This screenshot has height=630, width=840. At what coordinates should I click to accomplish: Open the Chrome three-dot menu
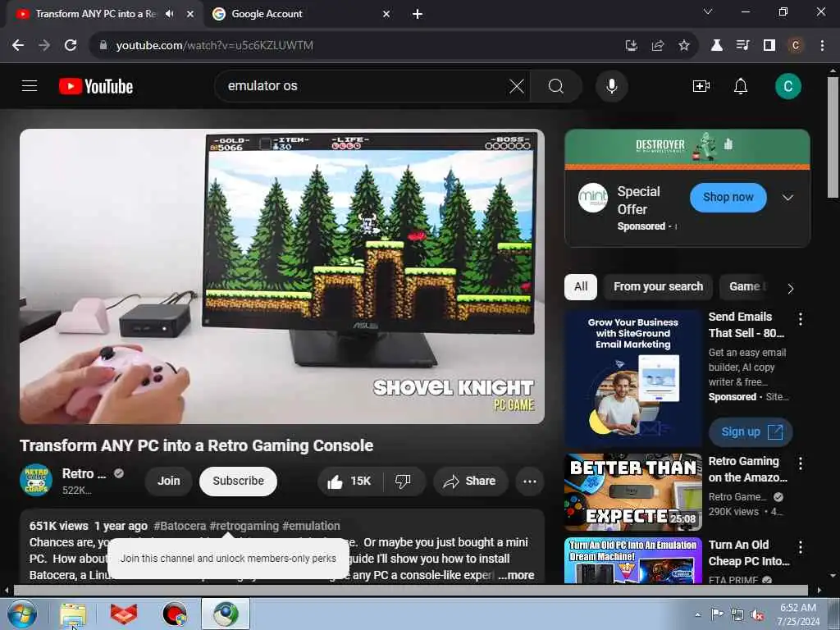click(x=822, y=46)
